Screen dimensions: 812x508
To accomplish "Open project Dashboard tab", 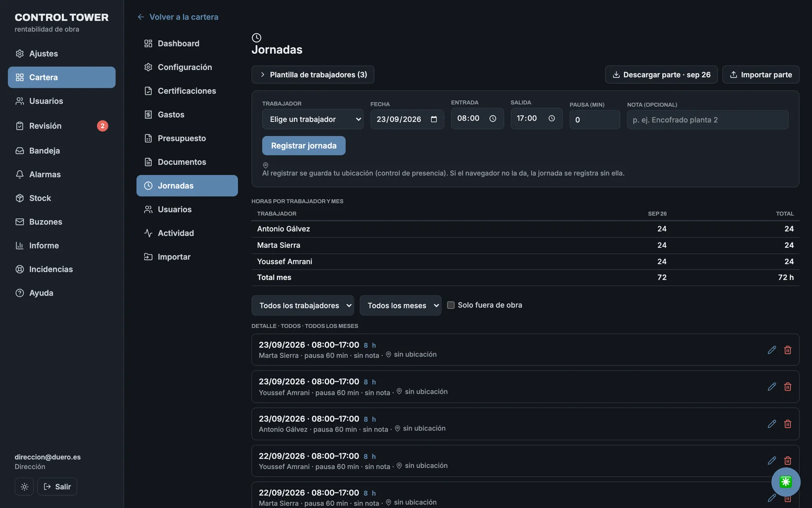I will tap(187, 43).
